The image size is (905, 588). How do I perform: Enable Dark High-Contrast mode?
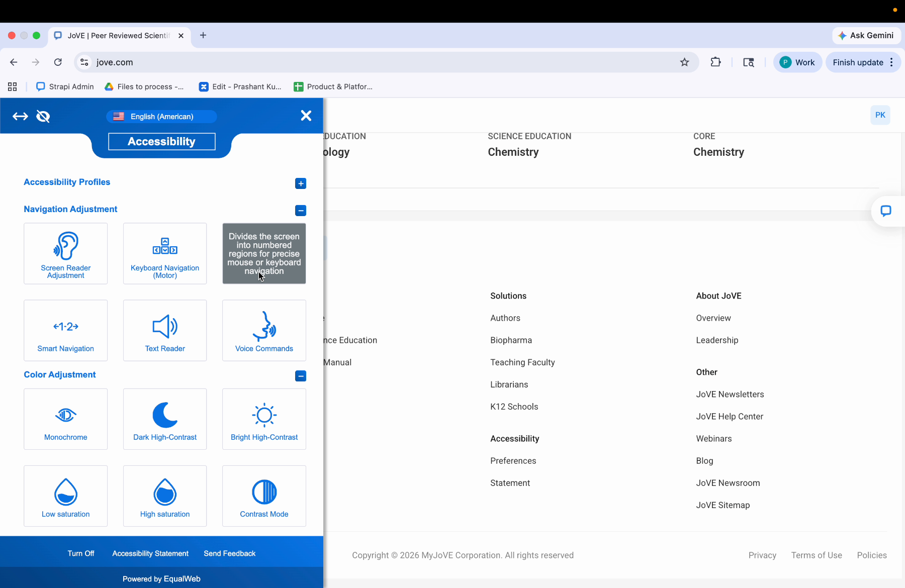click(x=165, y=419)
